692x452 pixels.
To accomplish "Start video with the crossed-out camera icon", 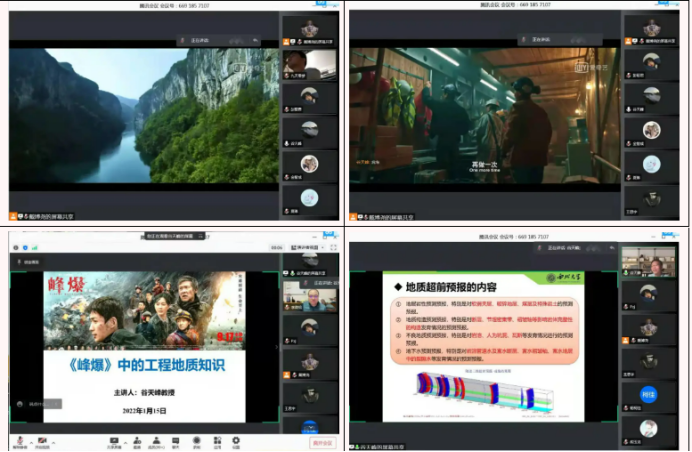I will click(x=42, y=441).
